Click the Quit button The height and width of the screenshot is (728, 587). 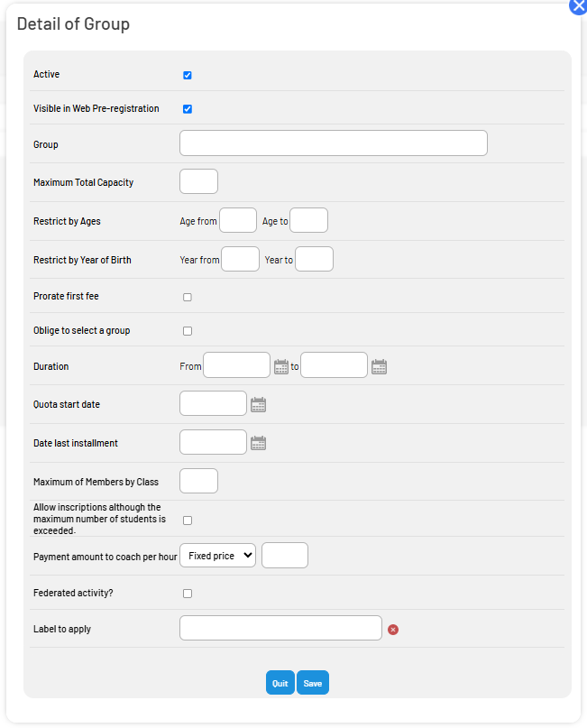tap(280, 683)
